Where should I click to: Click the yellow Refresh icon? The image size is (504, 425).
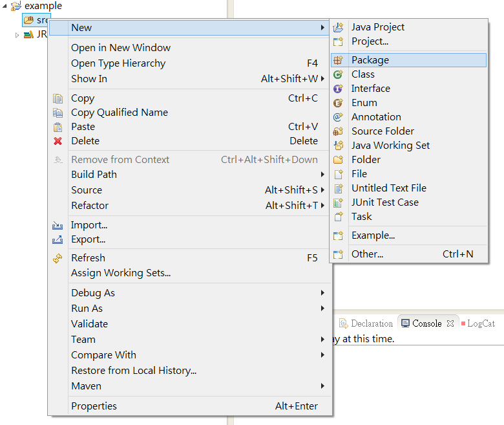point(58,258)
